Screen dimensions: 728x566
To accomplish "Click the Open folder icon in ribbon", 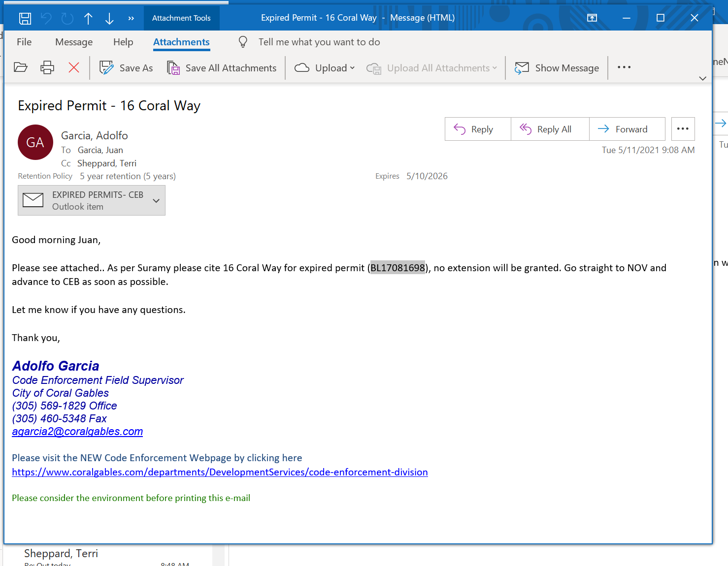I will 21,68.
